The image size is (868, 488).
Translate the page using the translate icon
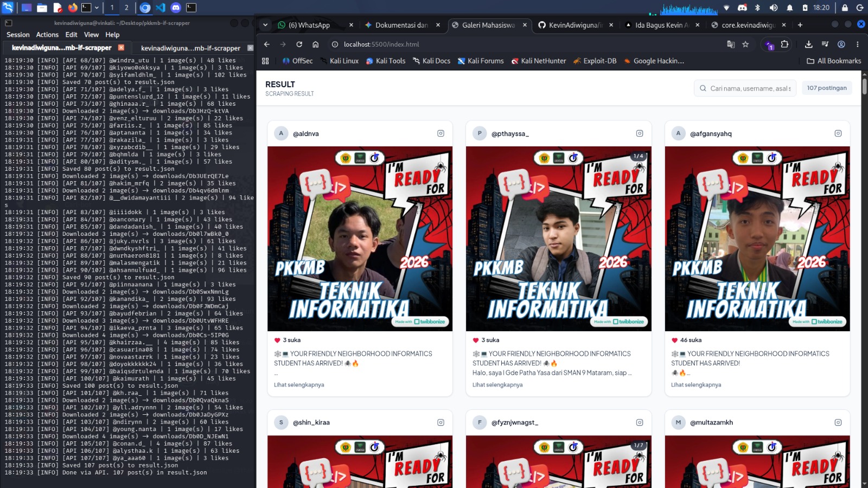click(731, 44)
